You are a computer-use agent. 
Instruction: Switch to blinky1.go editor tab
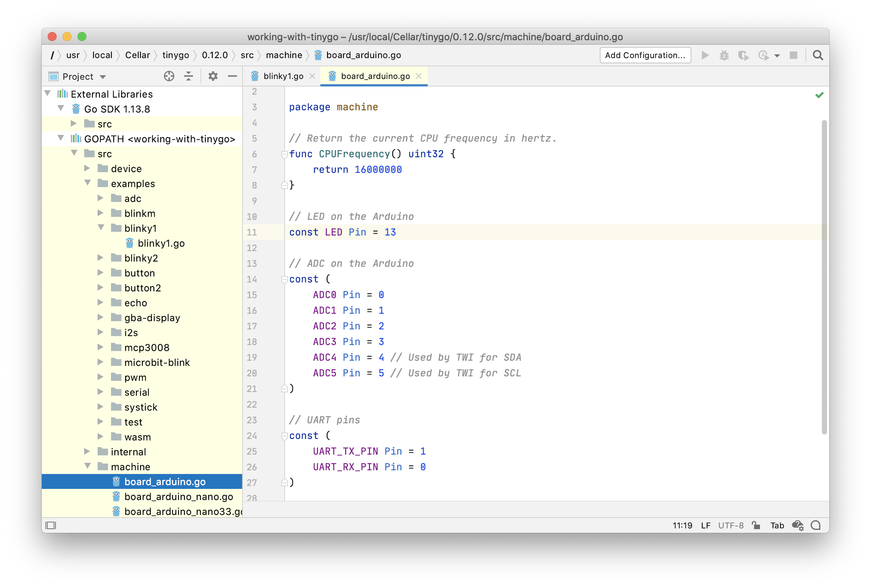284,76
